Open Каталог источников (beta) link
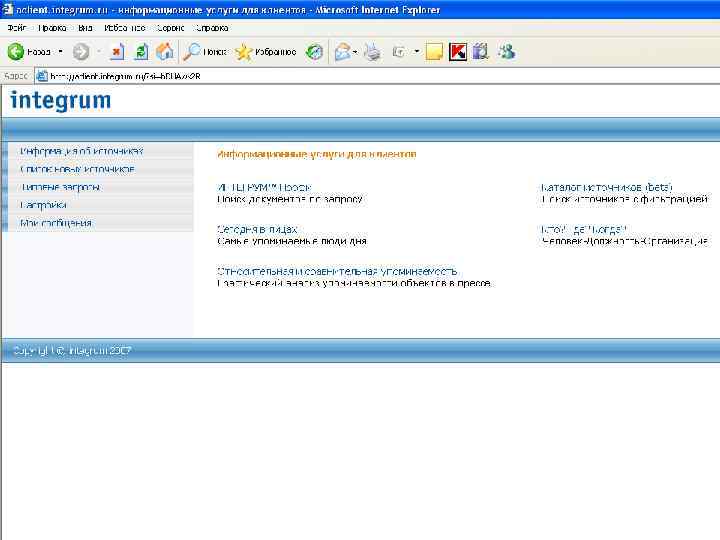This screenshot has width=720, height=540. 607,187
